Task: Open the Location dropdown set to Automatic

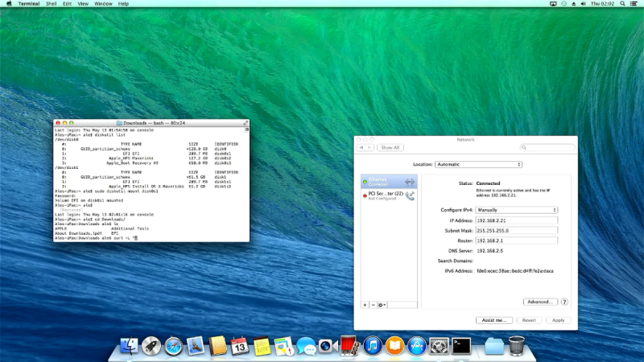Action: click(478, 164)
